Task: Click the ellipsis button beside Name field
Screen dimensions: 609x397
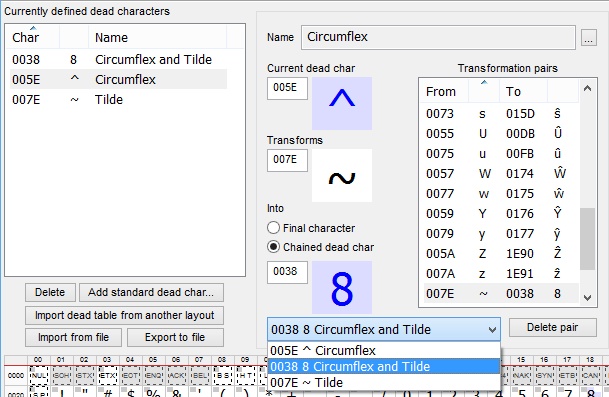Action: click(x=589, y=38)
